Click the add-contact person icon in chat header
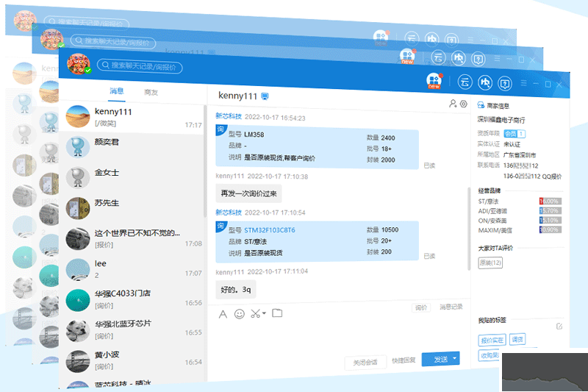Viewport: 588px width, 392px height. (453, 103)
